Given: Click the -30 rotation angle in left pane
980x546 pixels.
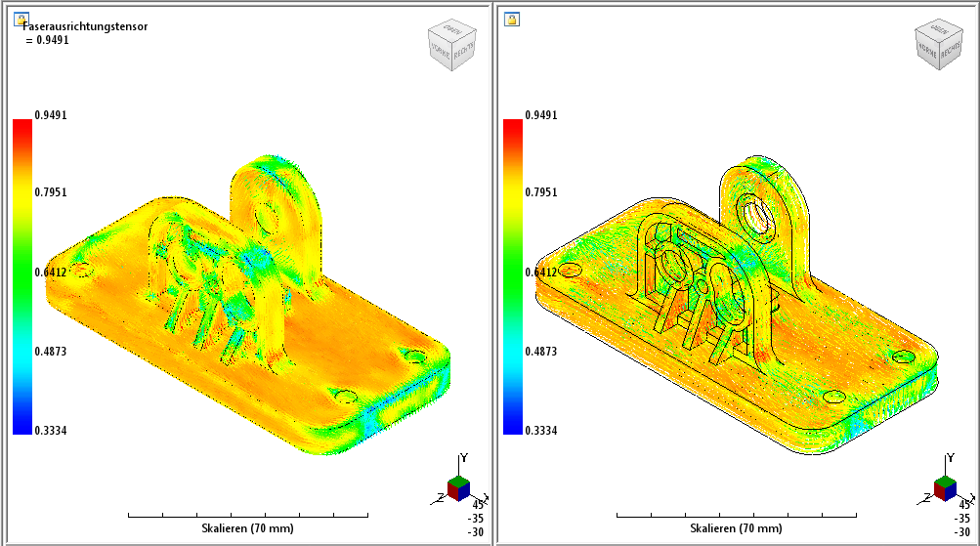Looking at the screenshot, I should (476, 532).
